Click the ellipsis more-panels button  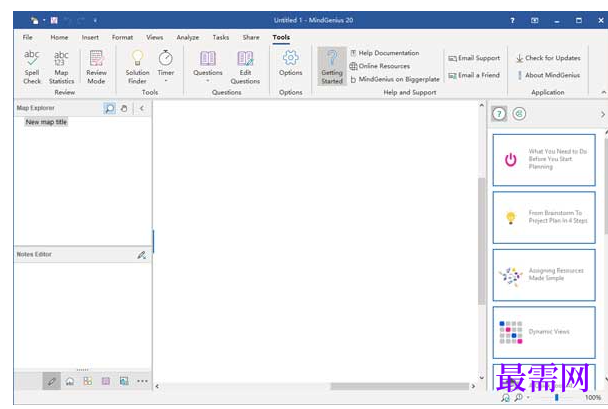(142, 381)
